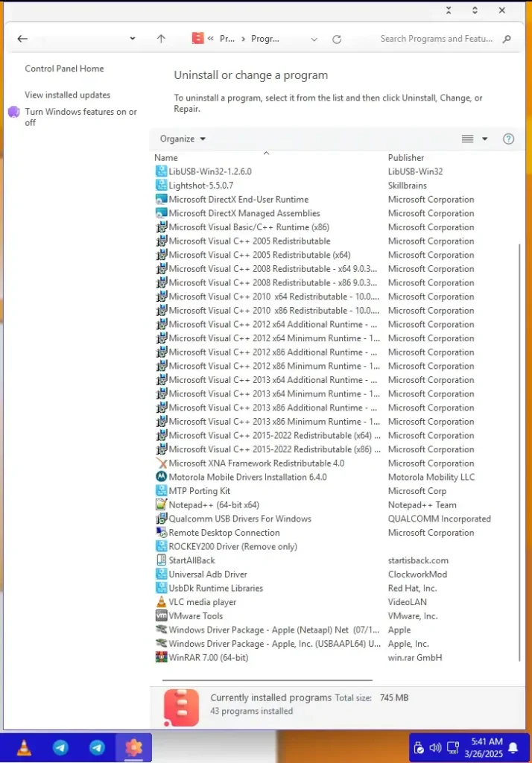Screen dimensions: 532x763
Task: Expand the address bar history dropdown
Action: pos(314,39)
